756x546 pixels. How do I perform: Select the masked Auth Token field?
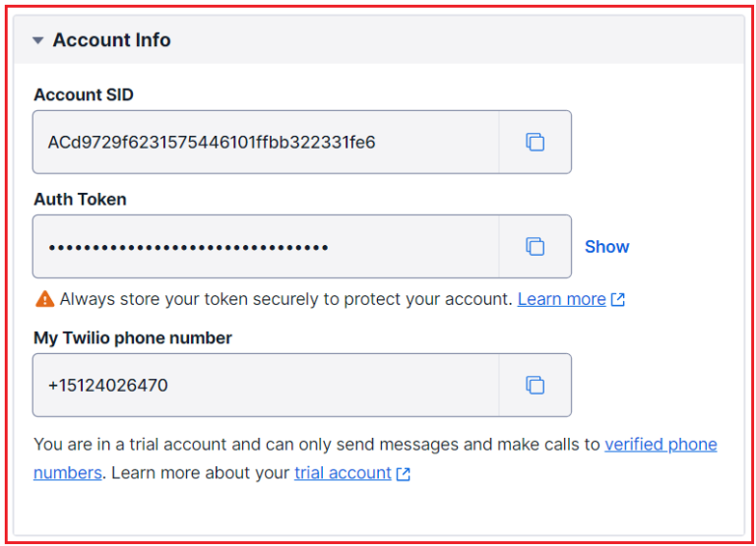[x=266, y=246]
